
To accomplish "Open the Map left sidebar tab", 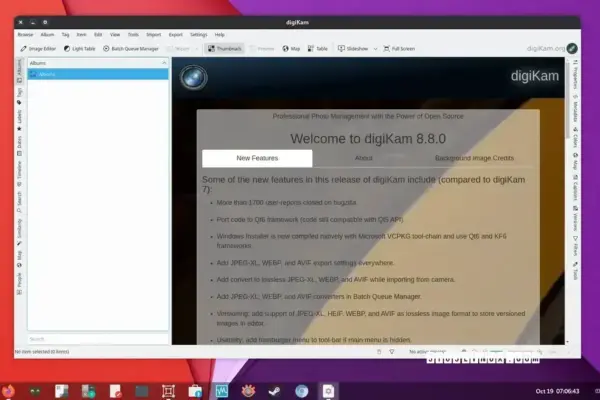I will (19, 259).
